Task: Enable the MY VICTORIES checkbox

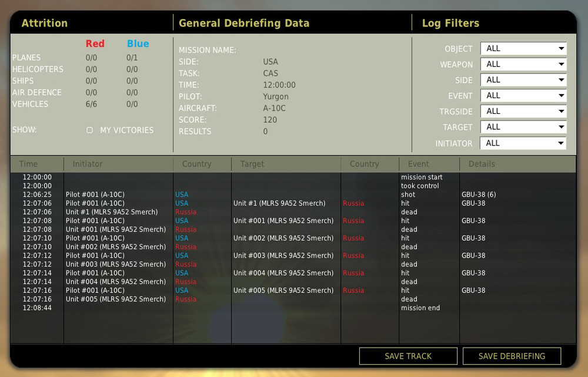Action: [89, 130]
